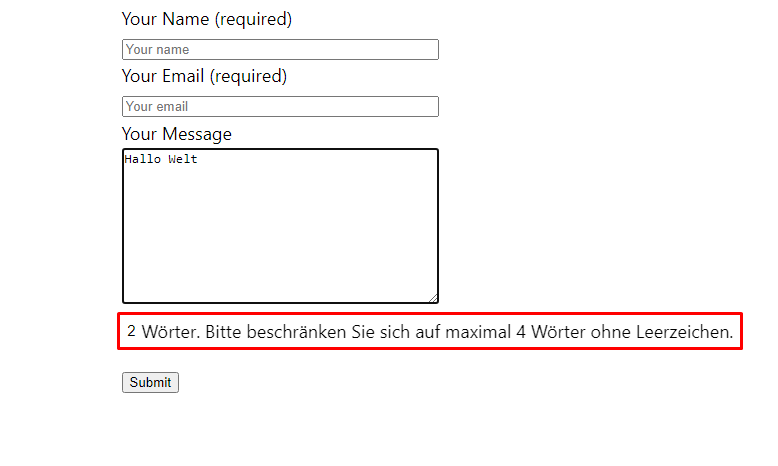Click the 'Your Name (required)' label
778x466 pixels.
pyautogui.click(x=207, y=19)
